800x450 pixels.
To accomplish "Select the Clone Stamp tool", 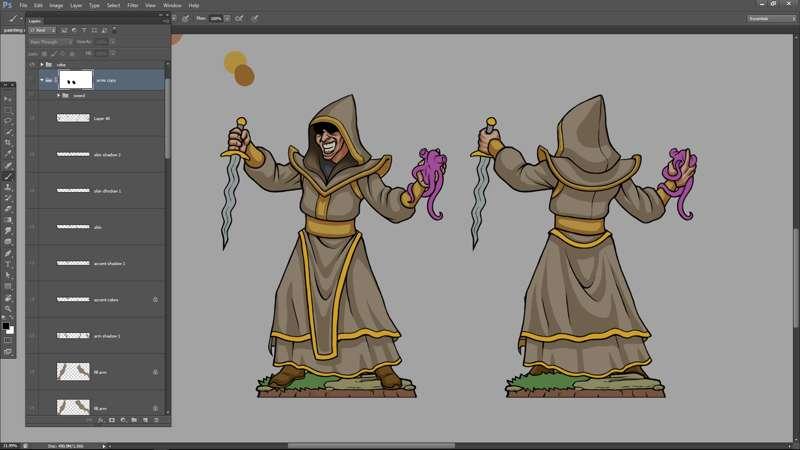I will [8, 188].
